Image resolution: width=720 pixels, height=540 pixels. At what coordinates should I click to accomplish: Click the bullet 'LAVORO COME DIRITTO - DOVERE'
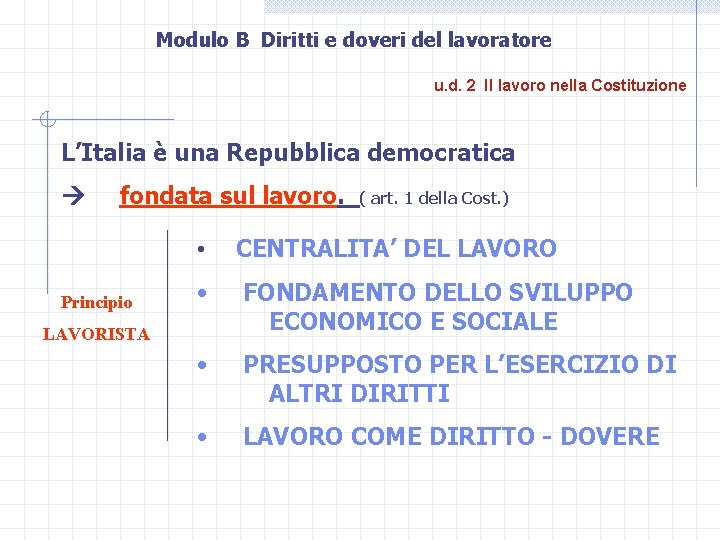451,436
